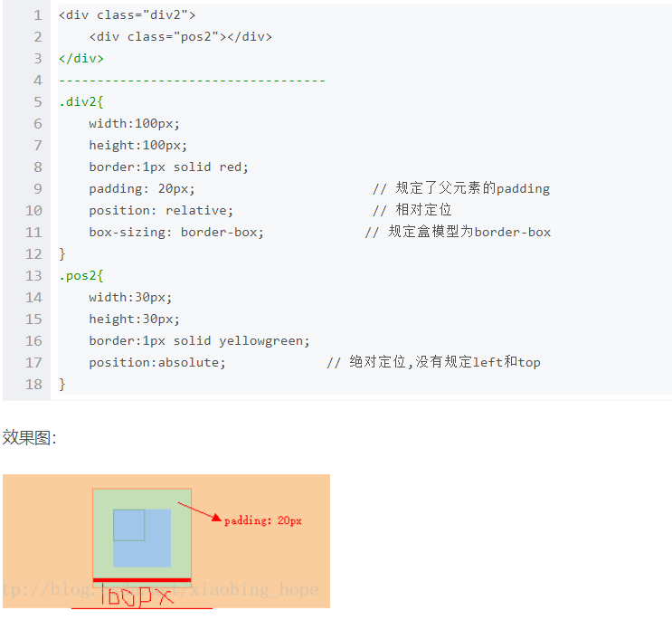Click 'position: relative;' declaration
This screenshot has width=672, height=620.
pos(161,211)
